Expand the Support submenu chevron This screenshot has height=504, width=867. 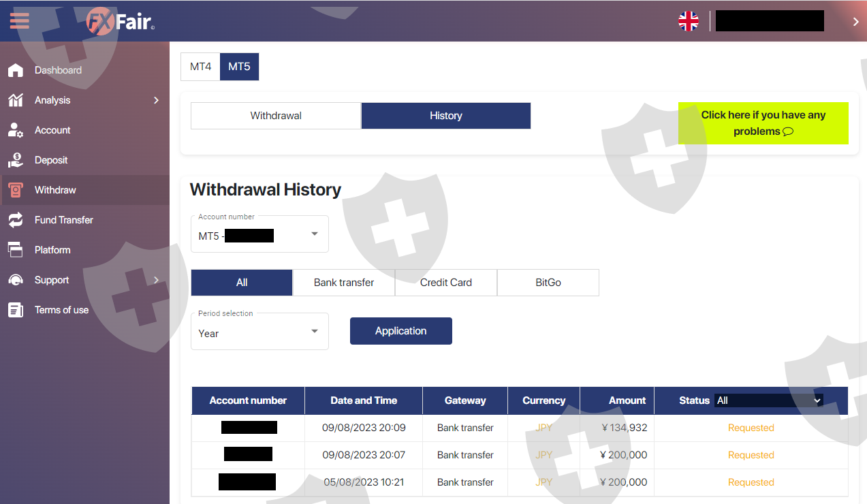(156, 280)
